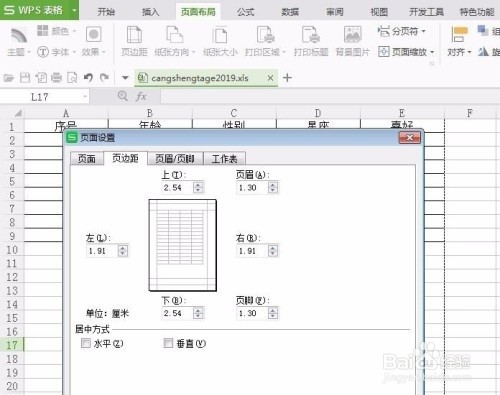Adjust the left margin 左 spinner
The width and height of the screenshot is (500, 395).
123,251
